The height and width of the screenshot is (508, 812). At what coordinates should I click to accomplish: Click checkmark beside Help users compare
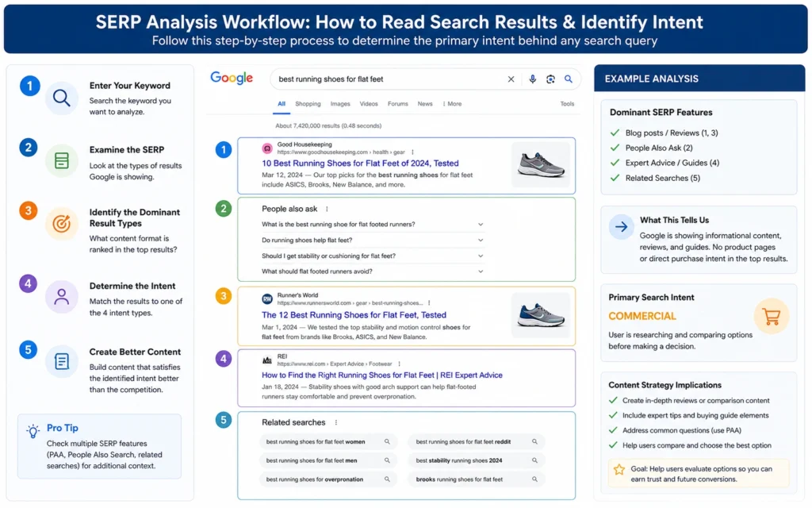click(613, 446)
